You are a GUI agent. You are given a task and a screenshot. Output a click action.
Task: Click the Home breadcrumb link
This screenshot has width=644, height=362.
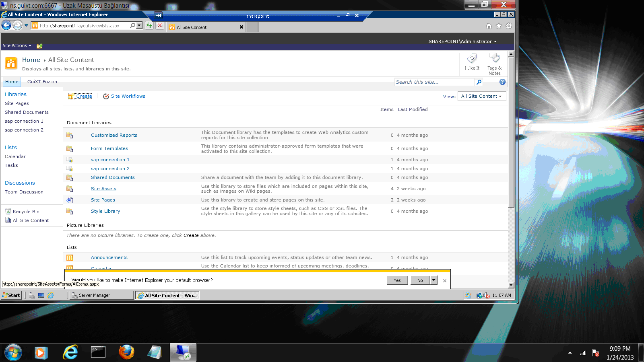point(31,60)
